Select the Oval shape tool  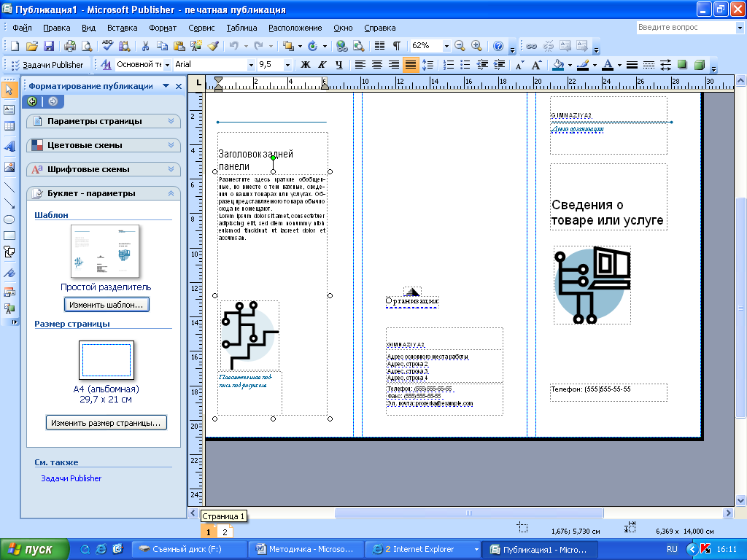pos(9,219)
